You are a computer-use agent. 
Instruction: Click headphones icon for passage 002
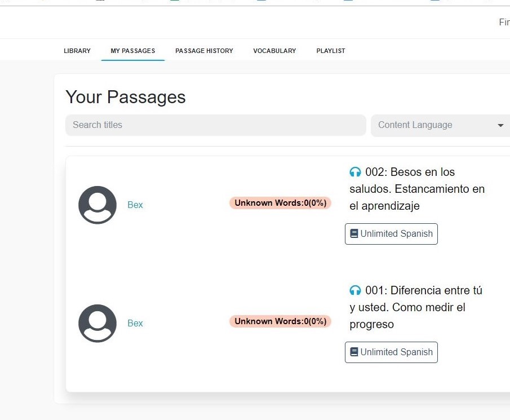[355, 172]
